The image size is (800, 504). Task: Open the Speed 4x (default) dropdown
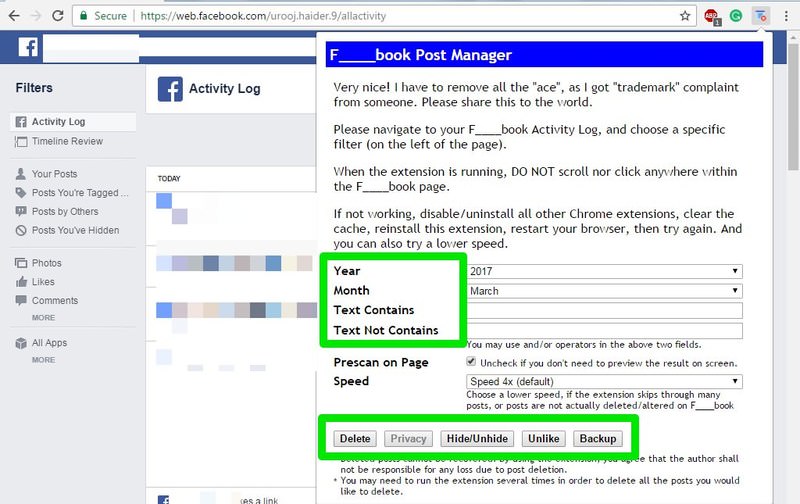[604, 382]
